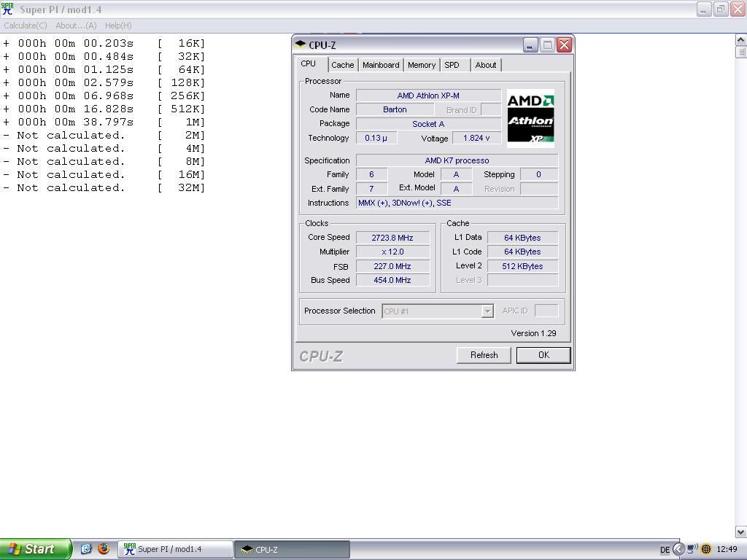Click the Instructions field MMX, 3DNow!, SSE
The width and height of the screenshot is (747, 560).
457,203
